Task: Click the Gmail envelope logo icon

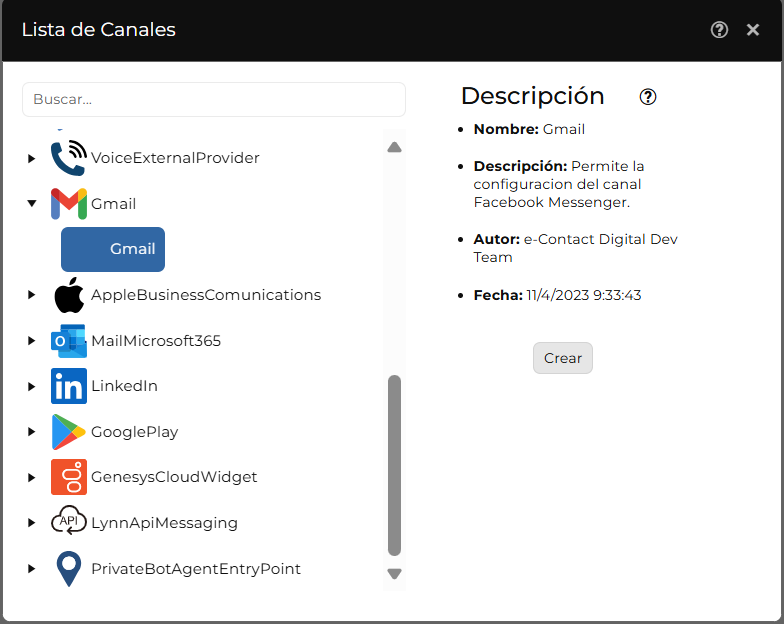Action: coord(69,204)
